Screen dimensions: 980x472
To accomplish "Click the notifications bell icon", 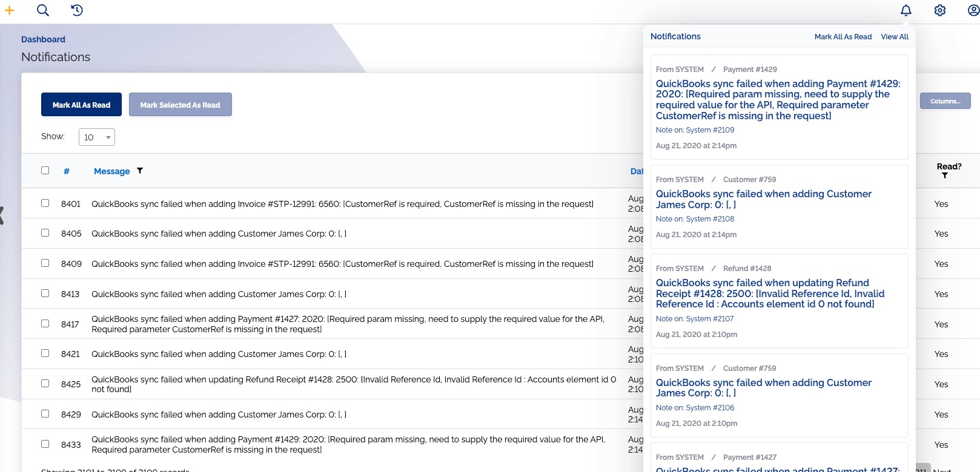I will tap(906, 10).
